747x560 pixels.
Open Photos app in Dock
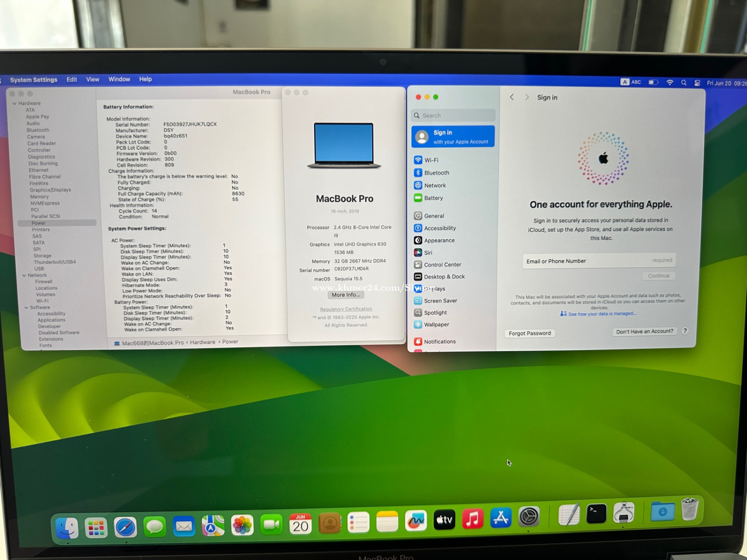tap(243, 525)
